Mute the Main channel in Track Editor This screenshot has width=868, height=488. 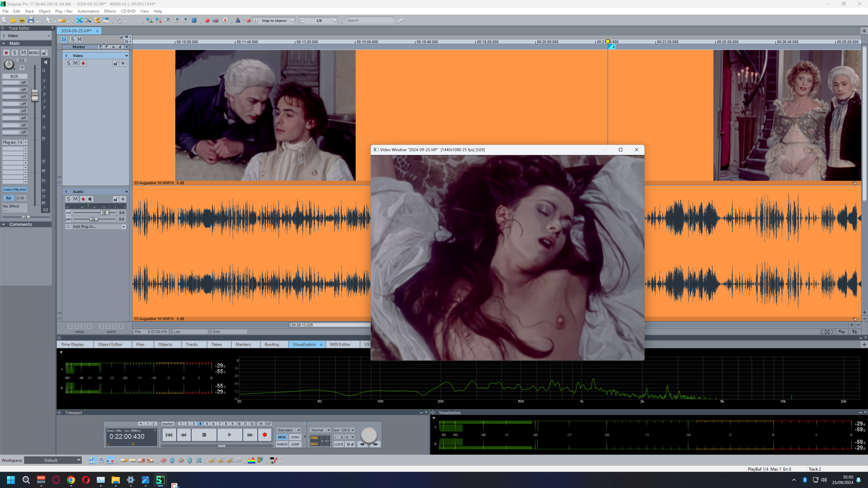click(x=23, y=53)
